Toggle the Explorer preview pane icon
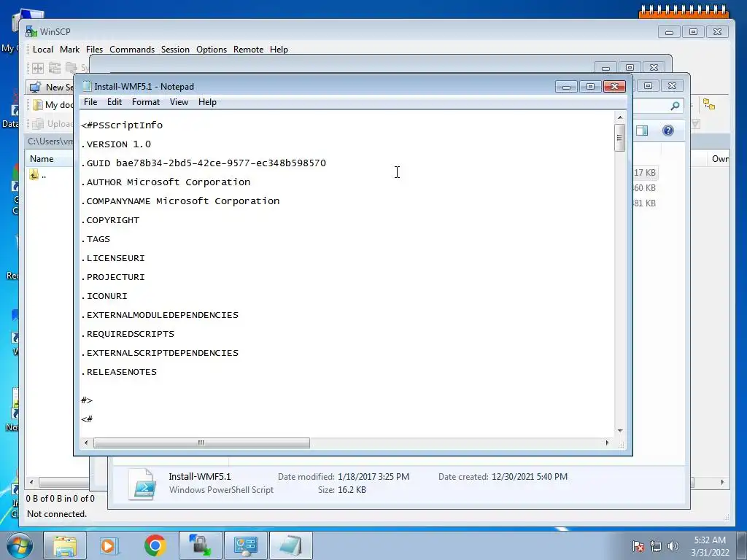The height and width of the screenshot is (560, 747). [642, 131]
